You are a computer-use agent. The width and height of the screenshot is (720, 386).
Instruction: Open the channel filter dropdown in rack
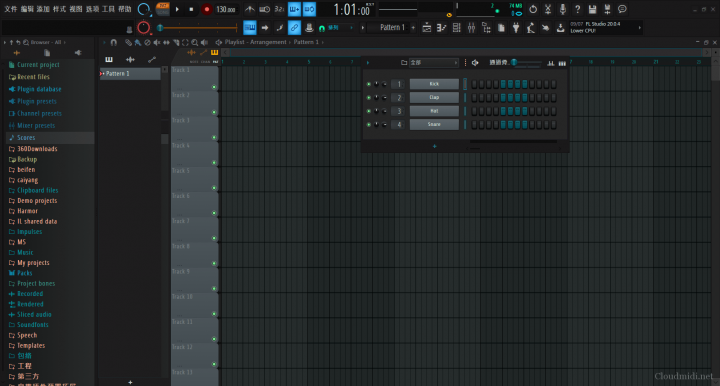[433, 63]
